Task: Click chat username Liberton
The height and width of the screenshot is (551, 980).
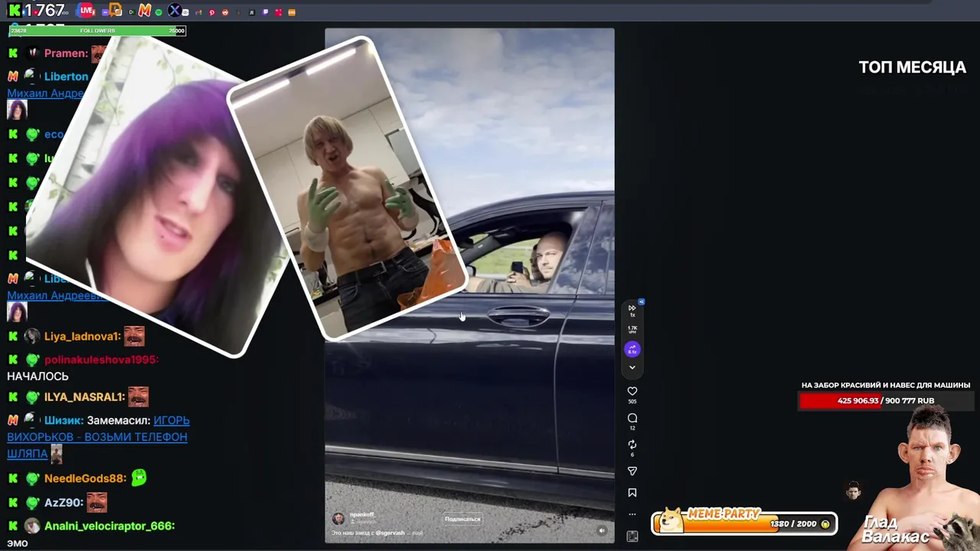Action: 66,77
